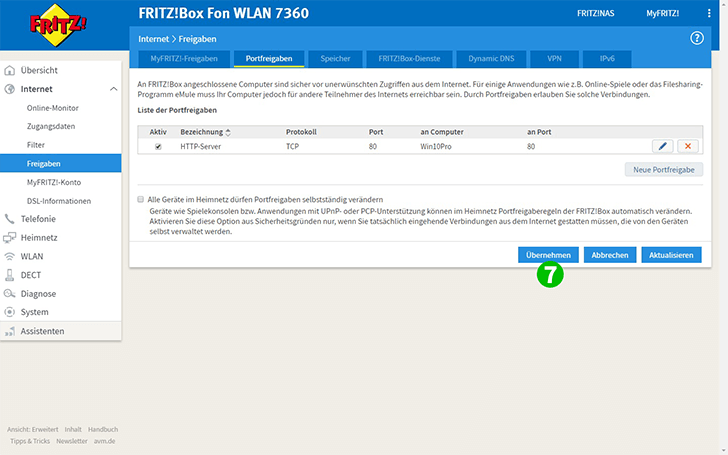Click the Internet globe icon
728x455 pixels.
point(9,89)
